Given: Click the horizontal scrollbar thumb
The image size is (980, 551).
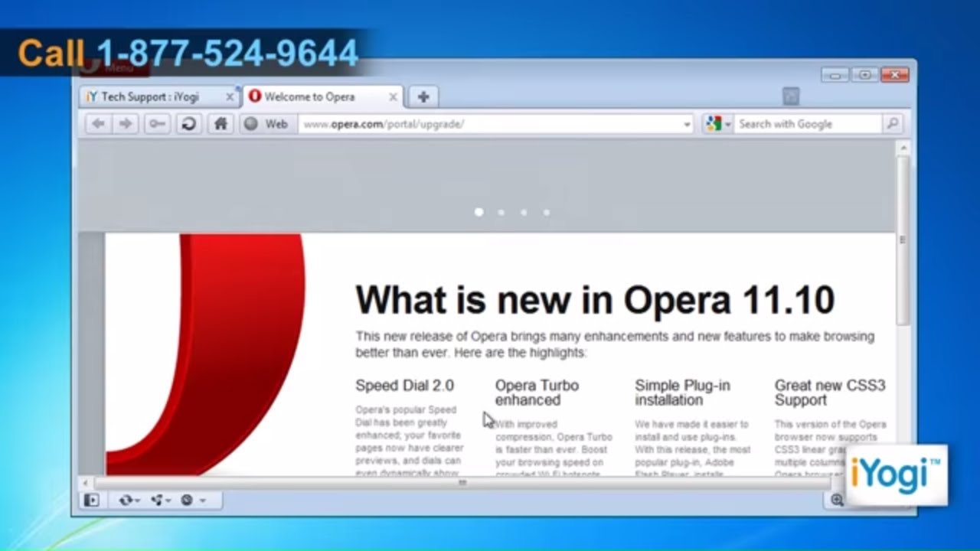Looking at the screenshot, I should (462, 483).
